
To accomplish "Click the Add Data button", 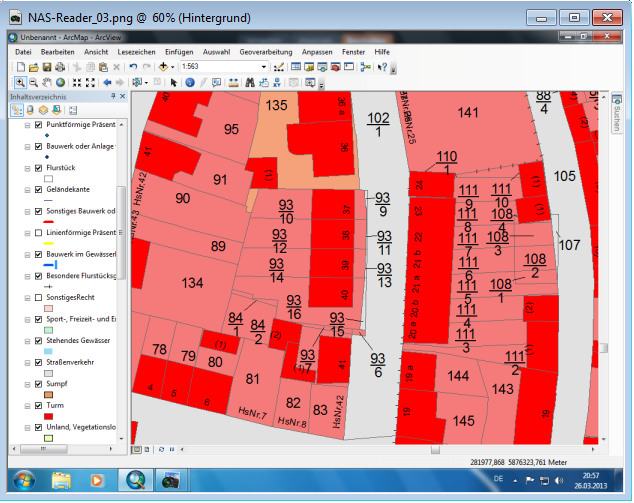I will 164,67.
